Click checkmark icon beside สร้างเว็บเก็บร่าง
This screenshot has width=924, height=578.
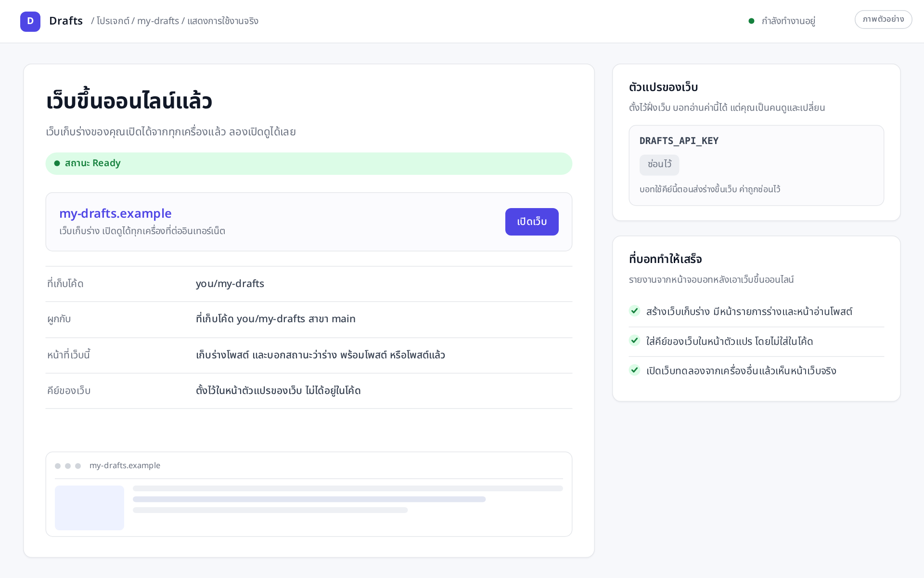point(634,311)
